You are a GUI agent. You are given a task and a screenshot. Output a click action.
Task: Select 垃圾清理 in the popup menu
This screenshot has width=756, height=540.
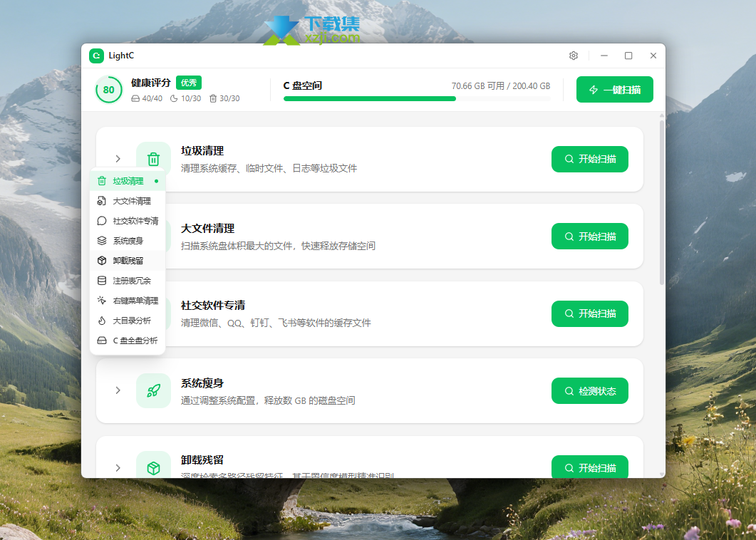click(128, 181)
